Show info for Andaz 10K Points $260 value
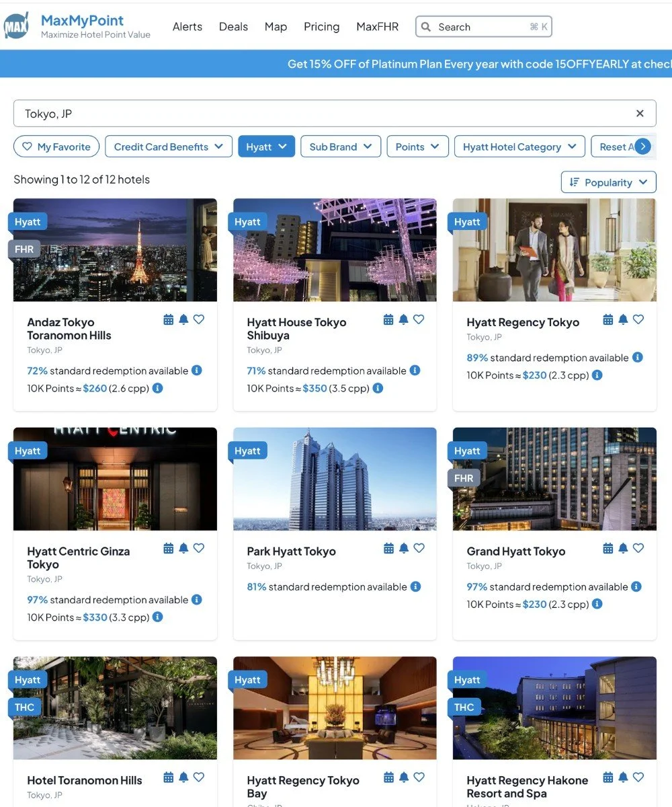Screen dimensions: 672x807 point(157,388)
